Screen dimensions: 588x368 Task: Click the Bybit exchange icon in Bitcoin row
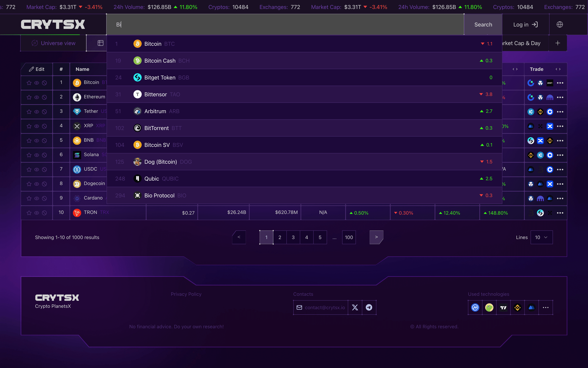[x=550, y=83]
